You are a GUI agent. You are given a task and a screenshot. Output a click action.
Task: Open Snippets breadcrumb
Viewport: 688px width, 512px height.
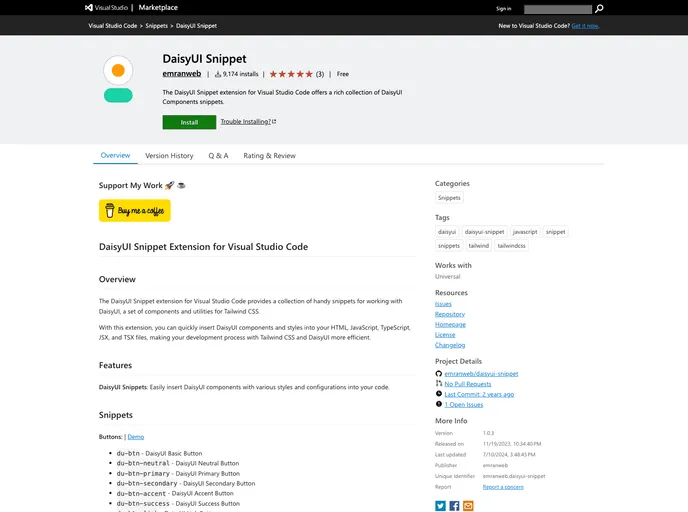(x=157, y=26)
